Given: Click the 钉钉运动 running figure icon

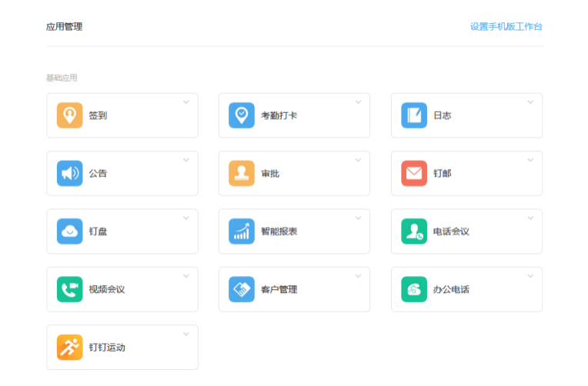Looking at the screenshot, I should pyautogui.click(x=70, y=348).
